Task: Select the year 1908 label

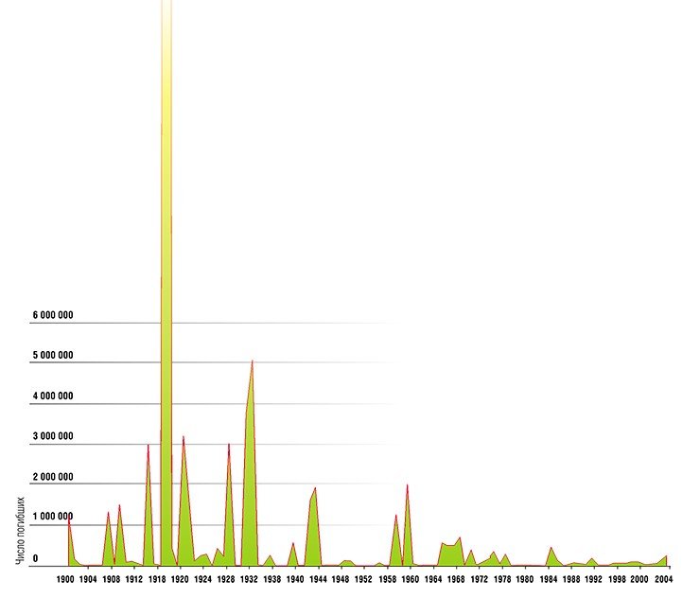Action: 112,580
